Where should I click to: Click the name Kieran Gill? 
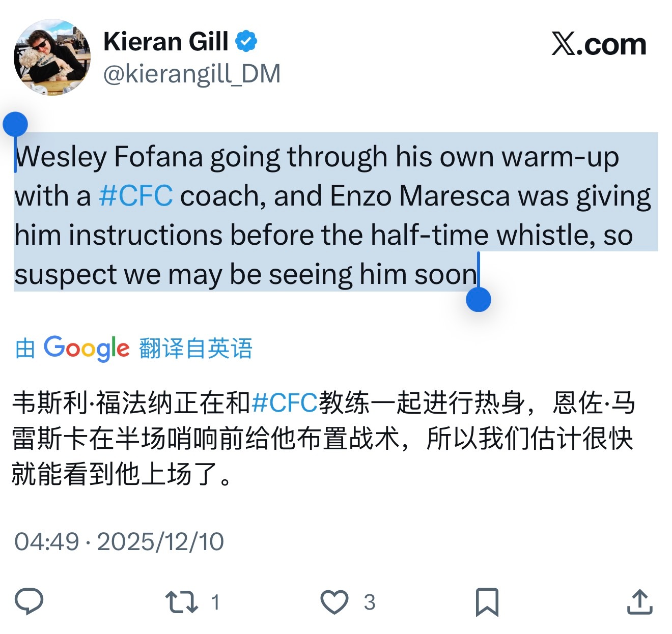click(x=165, y=42)
